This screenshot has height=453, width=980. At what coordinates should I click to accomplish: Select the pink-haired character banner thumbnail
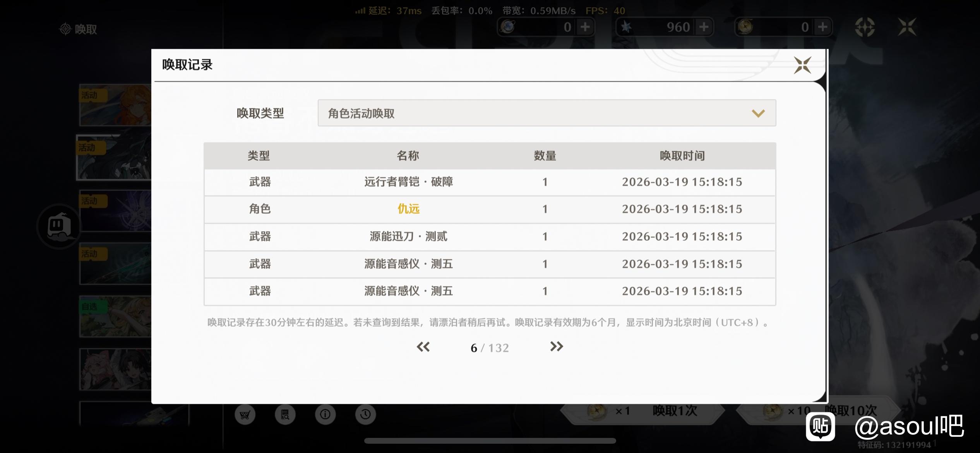(115, 369)
